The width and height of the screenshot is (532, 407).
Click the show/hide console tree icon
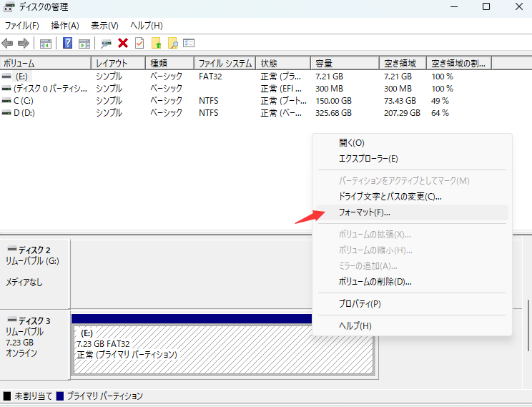coord(46,44)
